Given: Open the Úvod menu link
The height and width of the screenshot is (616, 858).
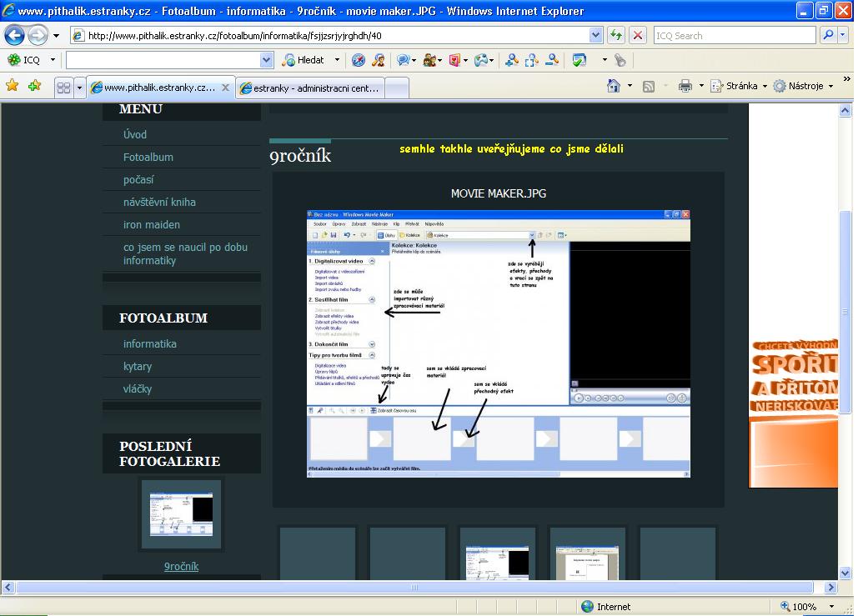Looking at the screenshot, I should tap(135, 134).
